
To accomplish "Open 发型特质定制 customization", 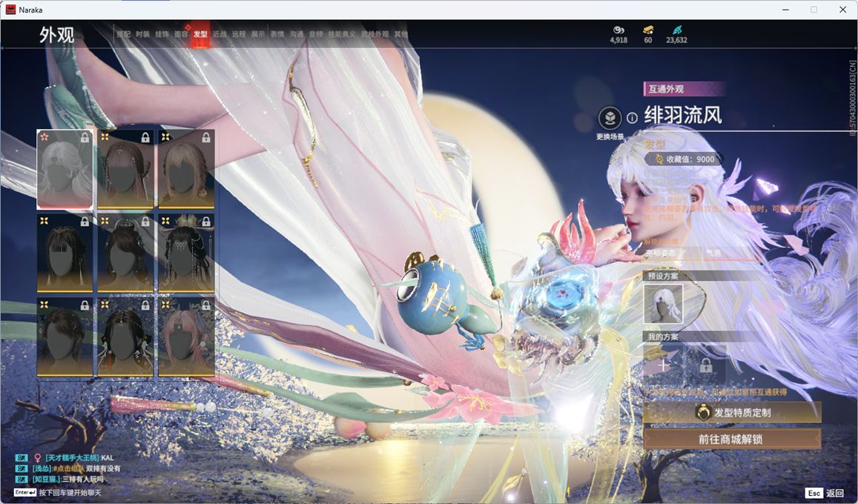I will [x=732, y=413].
